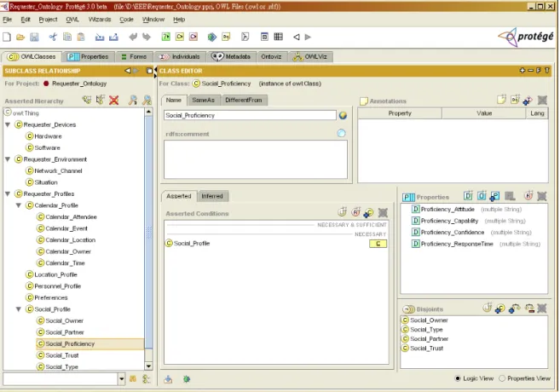The height and width of the screenshot is (392, 560).
Task: Click the Cut scissors icon
Action: [53, 37]
